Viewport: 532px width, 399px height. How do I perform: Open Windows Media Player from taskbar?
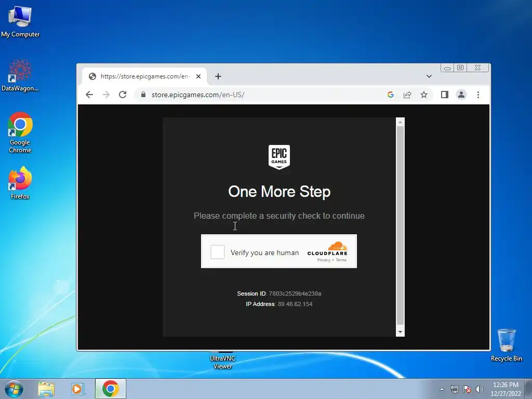point(77,389)
